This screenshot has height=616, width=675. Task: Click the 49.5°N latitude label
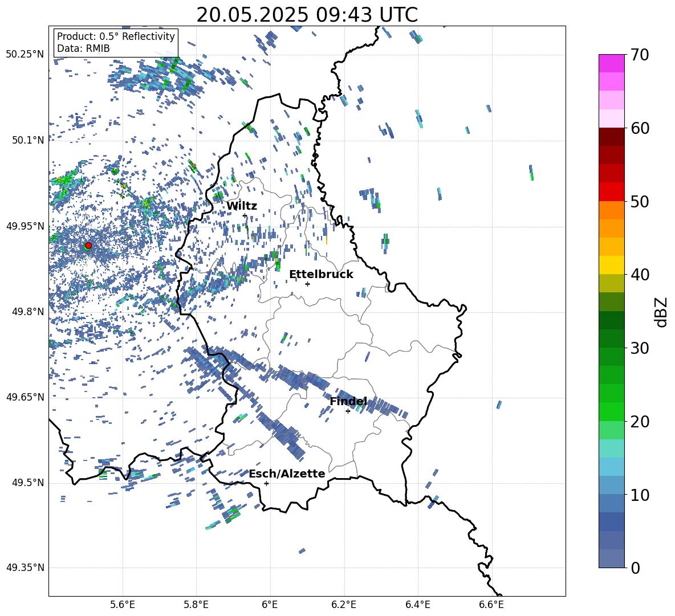(28, 483)
